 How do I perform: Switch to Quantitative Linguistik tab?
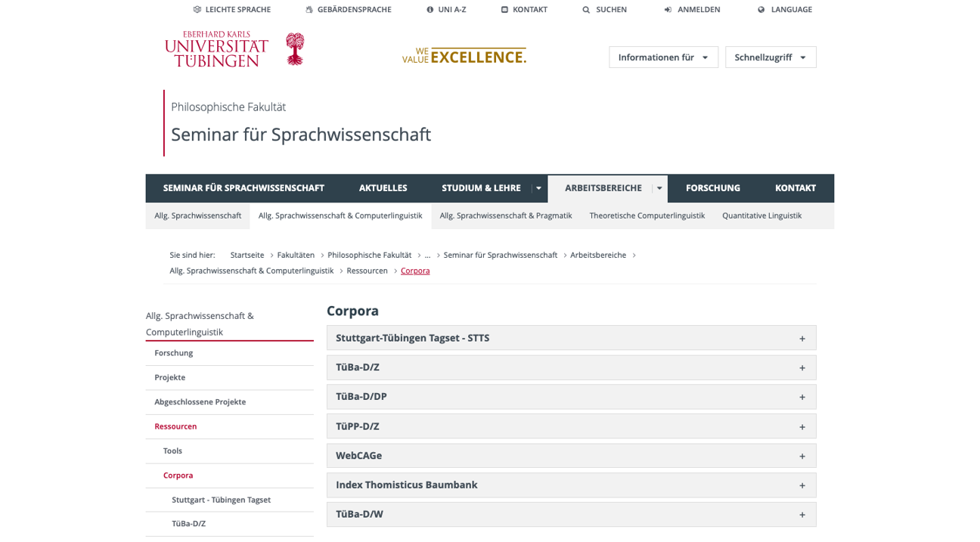[761, 215]
